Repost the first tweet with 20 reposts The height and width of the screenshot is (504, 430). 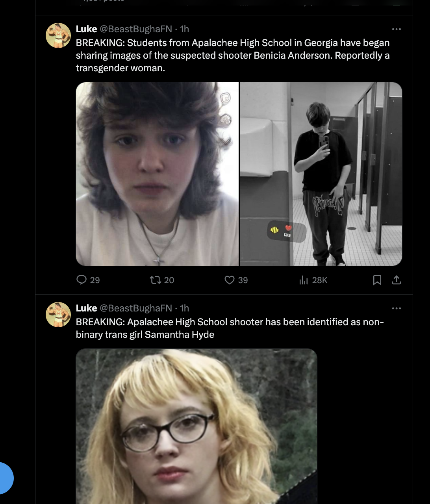pos(162,280)
